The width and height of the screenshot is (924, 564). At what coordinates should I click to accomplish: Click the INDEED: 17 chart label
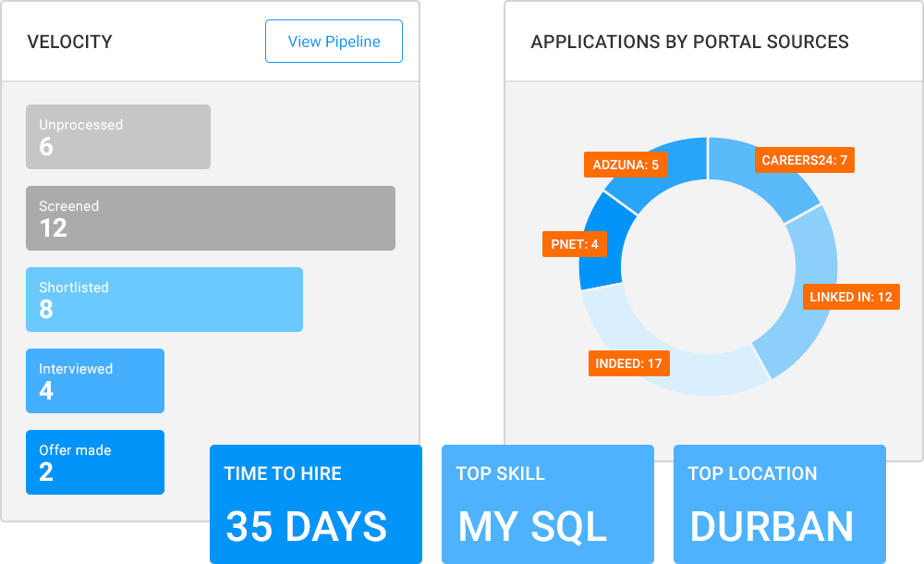pos(628,363)
